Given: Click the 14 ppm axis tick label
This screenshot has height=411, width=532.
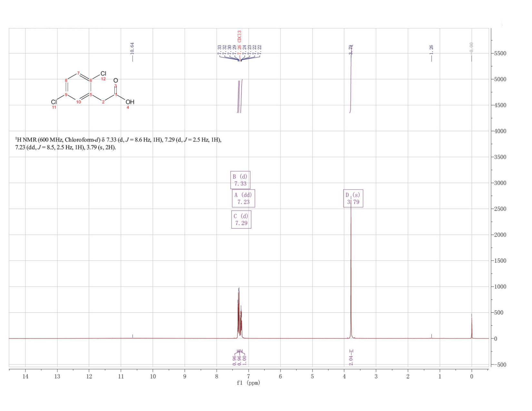Looking at the screenshot, I should tap(25, 376).
